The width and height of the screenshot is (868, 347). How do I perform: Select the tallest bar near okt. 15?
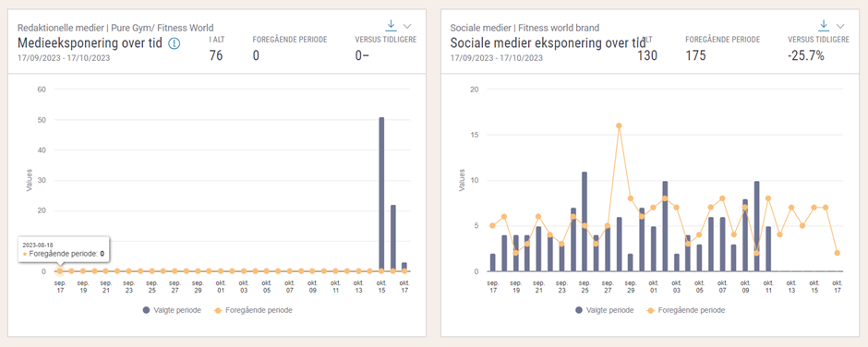pos(381,194)
